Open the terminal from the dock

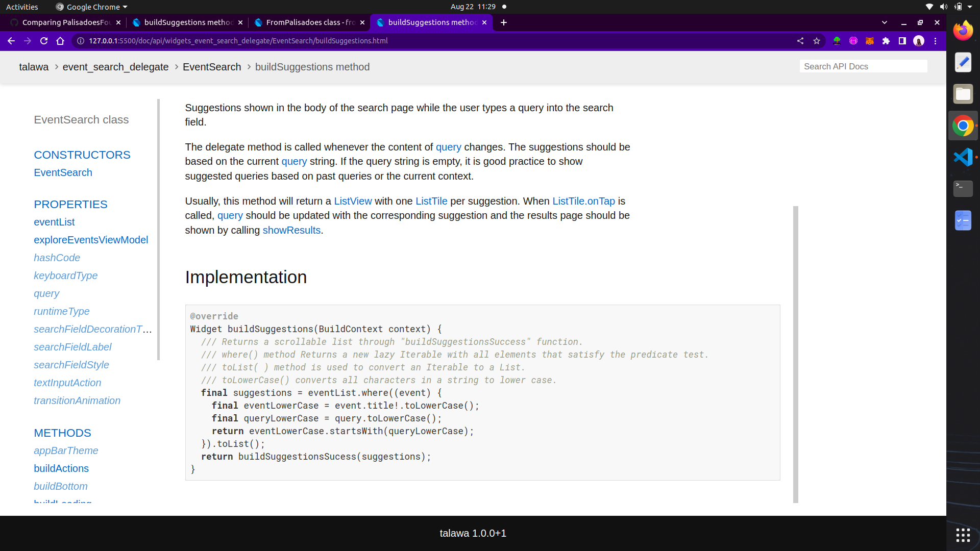pyautogui.click(x=963, y=188)
